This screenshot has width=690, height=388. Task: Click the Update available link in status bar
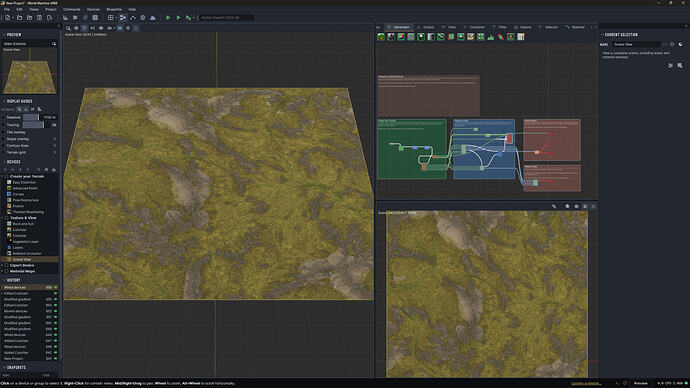pyautogui.click(x=586, y=384)
